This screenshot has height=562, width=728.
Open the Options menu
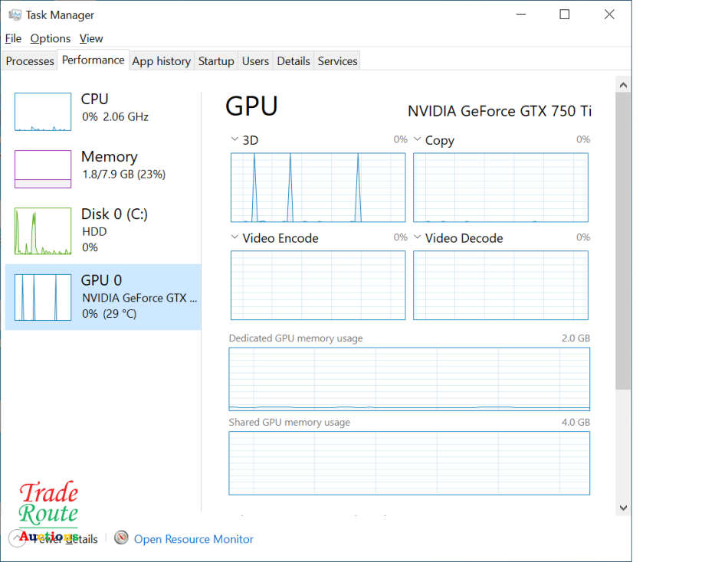tap(51, 38)
